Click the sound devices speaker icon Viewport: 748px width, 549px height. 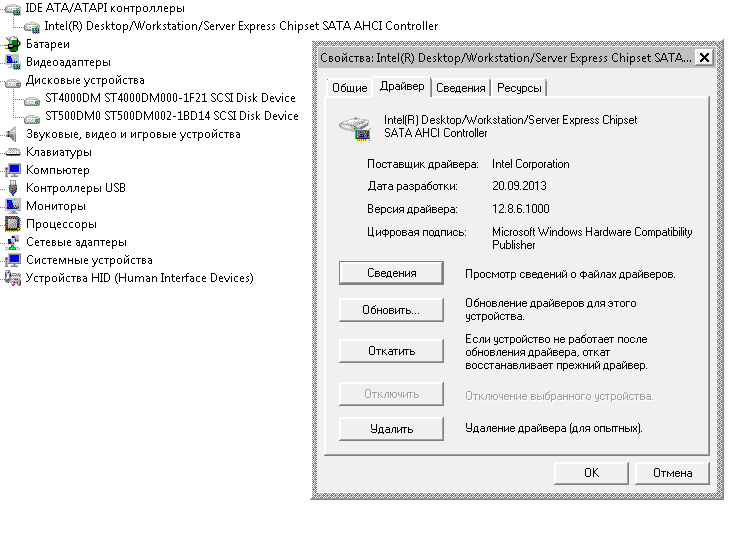tap(12, 135)
